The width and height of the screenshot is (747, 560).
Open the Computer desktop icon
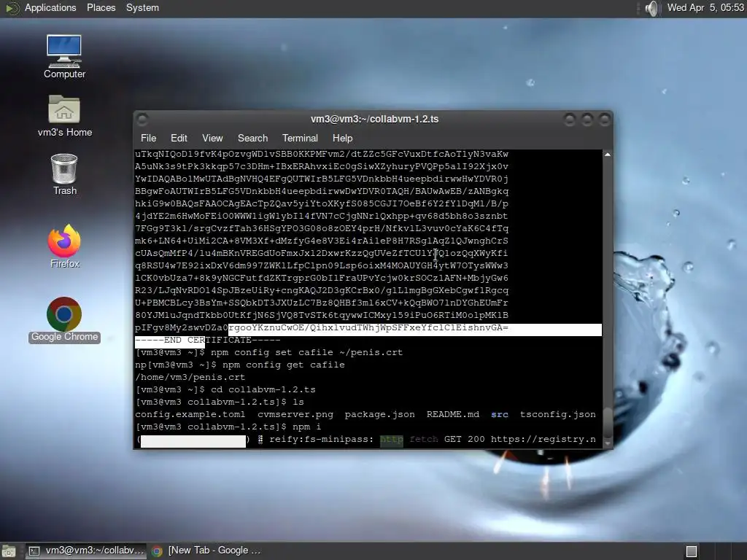coord(64,56)
